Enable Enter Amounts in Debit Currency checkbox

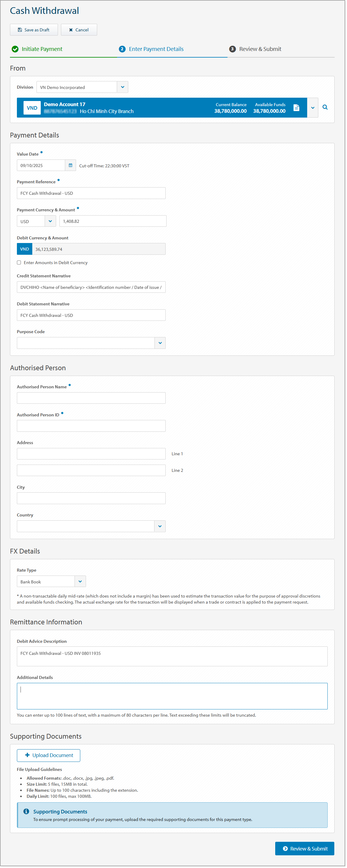19,263
